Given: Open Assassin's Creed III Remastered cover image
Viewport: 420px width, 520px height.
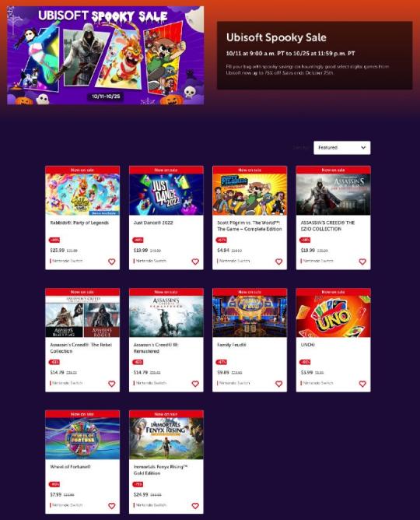Looking at the screenshot, I should pyautogui.click(x=166, y=316).
